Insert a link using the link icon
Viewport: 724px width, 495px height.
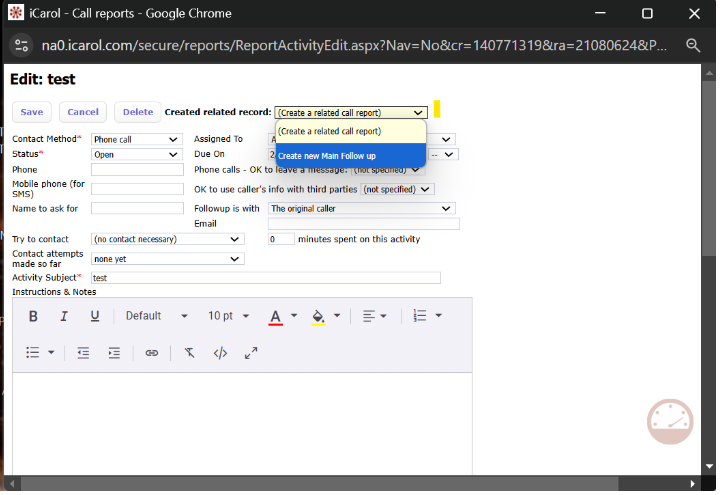click(x=152, y=353)
